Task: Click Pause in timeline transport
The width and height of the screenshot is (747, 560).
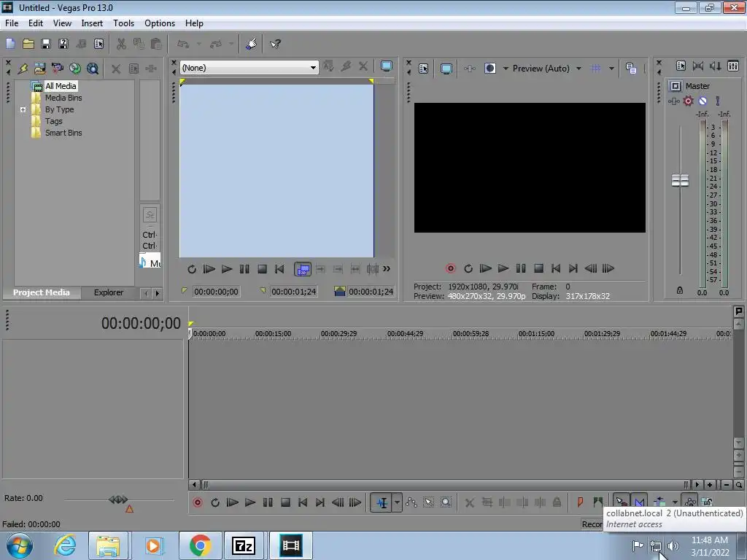Action: (x=268, y=502)
